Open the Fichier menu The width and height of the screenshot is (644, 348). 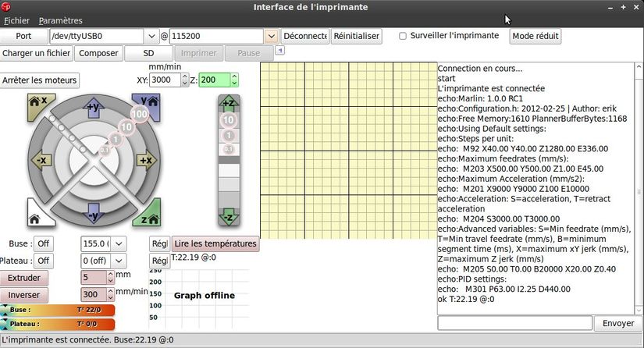[16, 20]
